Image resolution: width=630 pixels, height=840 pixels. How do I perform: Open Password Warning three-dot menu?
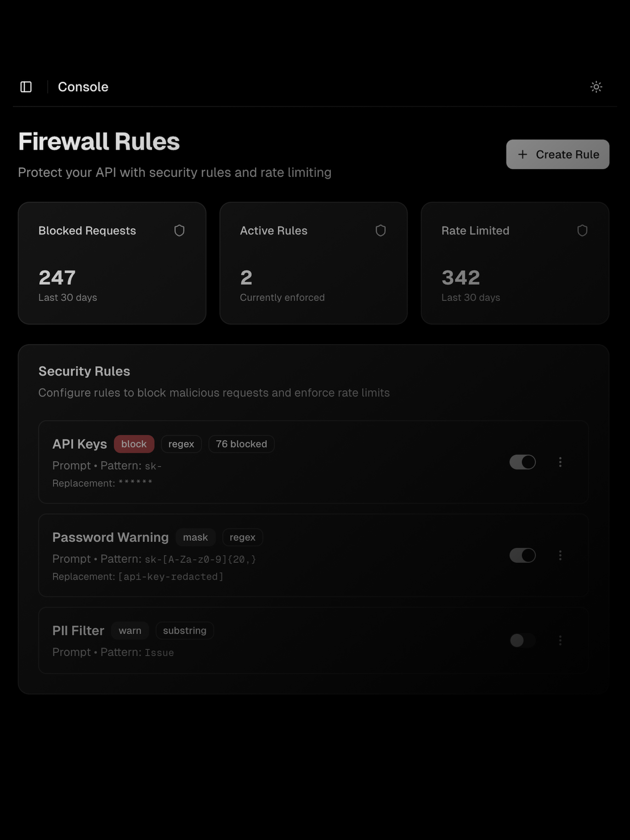pos(560,555)
